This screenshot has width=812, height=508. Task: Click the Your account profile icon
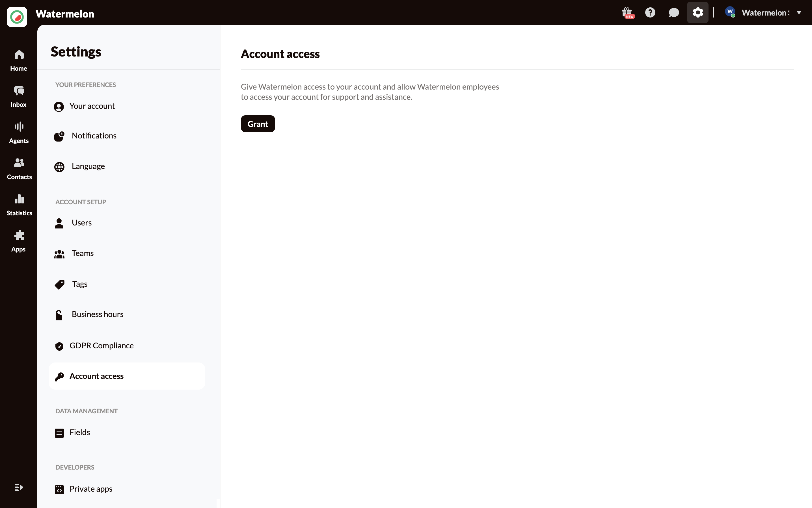click(59, 107)
